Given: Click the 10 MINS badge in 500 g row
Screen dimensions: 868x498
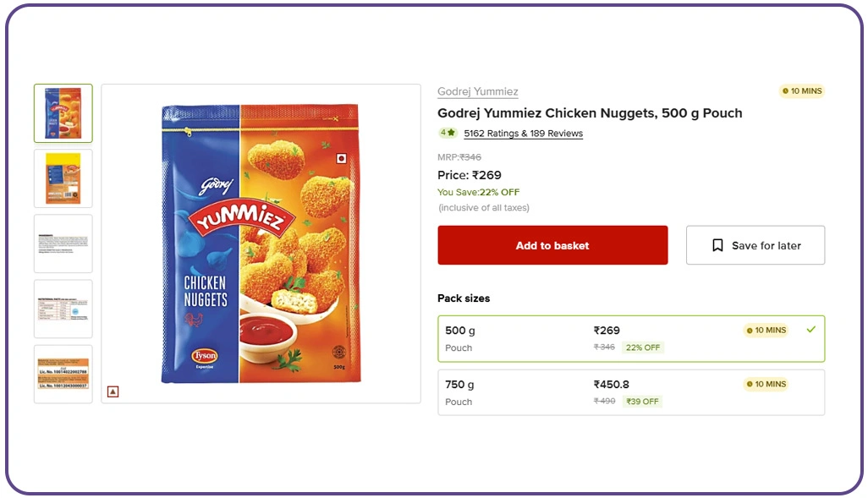Looking at the screenshot, I should (x=766, y=331).
